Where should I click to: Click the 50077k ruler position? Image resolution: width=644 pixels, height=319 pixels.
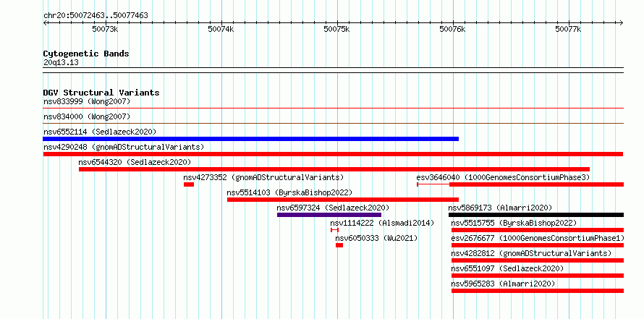tap(569, 29)
